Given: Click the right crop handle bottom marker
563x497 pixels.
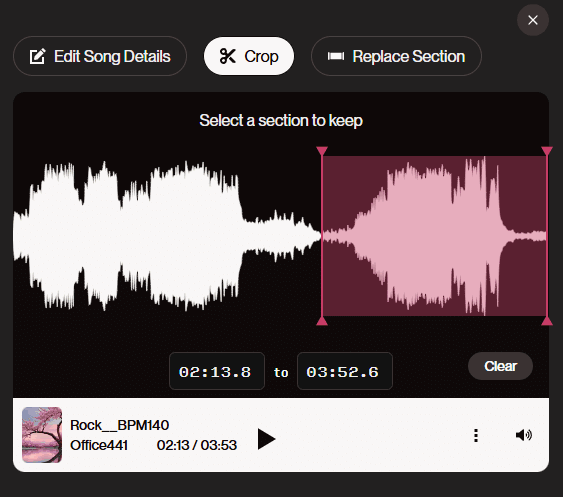Looking at the screenshot, I should [547, 321].
